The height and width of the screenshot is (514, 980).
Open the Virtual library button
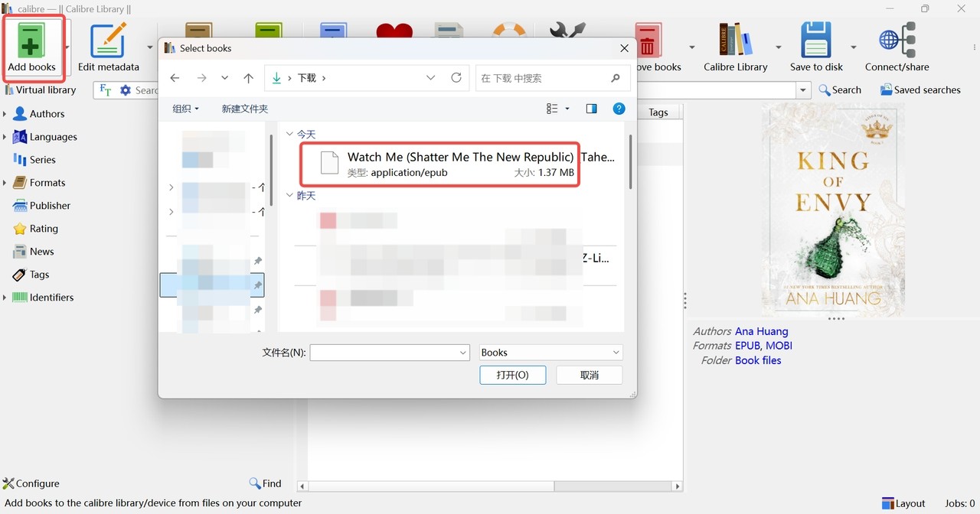coord(40,89)
